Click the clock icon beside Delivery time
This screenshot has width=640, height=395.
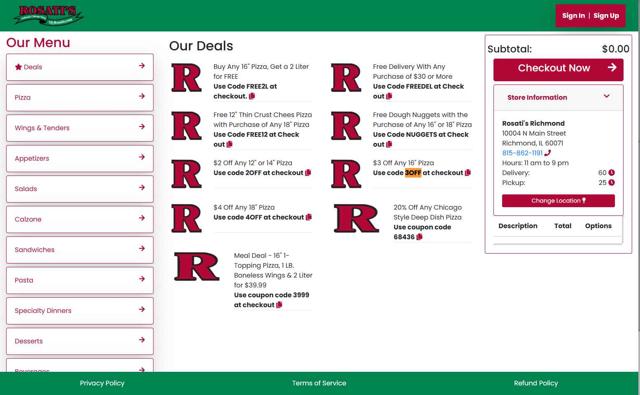[x=611, y=173]
